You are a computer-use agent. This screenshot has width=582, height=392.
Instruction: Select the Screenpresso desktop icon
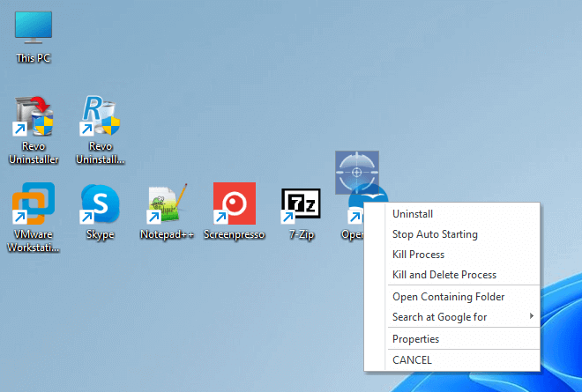pyautogui.click(x=234, y=204)
